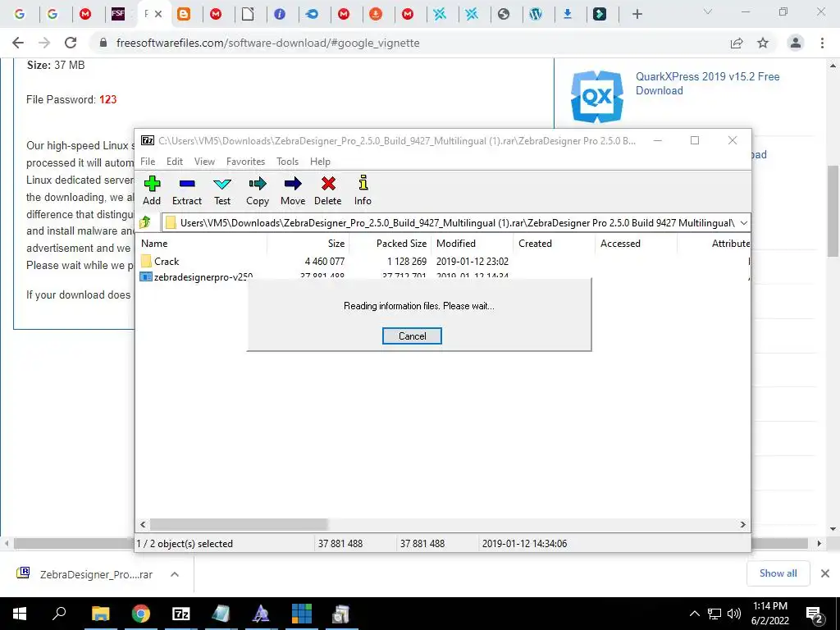840x630 pixels.
Task: Click Chrome back navigation arrow
Action: tap(18, 43)
